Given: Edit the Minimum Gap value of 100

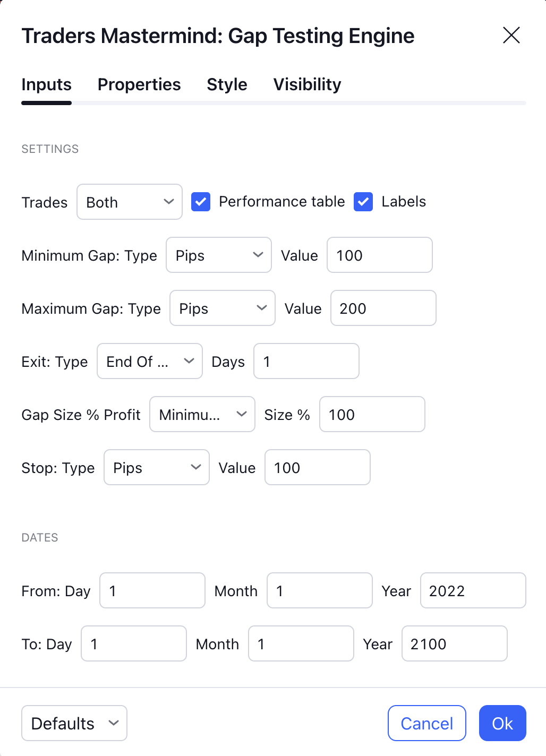Looking at the screenshot, I should point(379,255).
